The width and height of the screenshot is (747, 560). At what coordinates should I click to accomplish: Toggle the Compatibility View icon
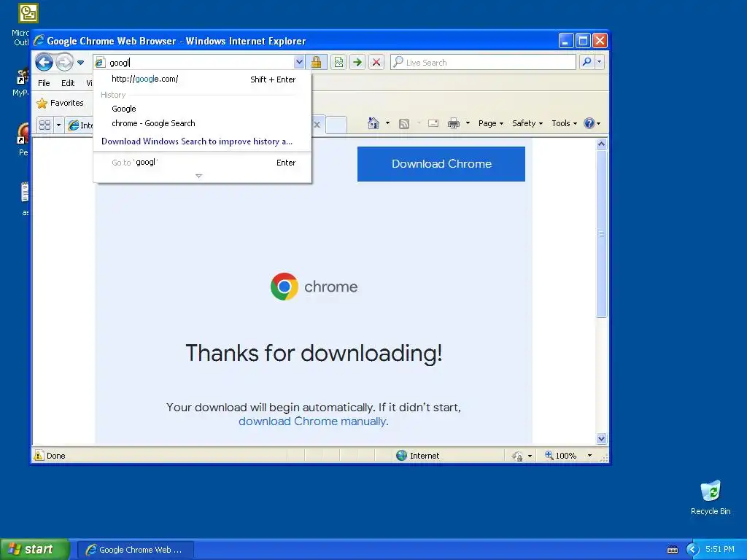[338, 62]
